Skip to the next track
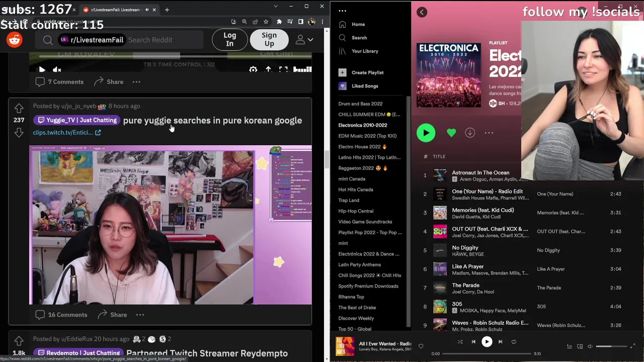The width and height of the screenshot is (644, 362). (500, 342)
